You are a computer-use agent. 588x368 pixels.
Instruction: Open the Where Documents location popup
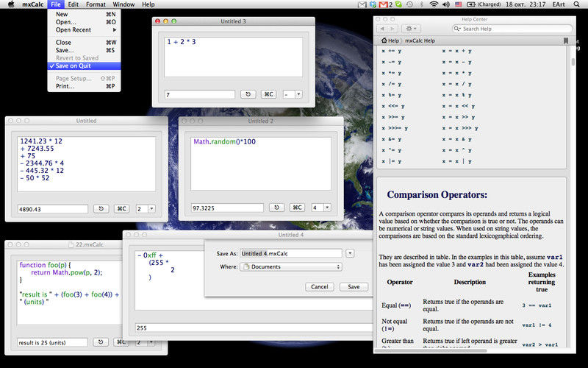[x=291, y=266]
